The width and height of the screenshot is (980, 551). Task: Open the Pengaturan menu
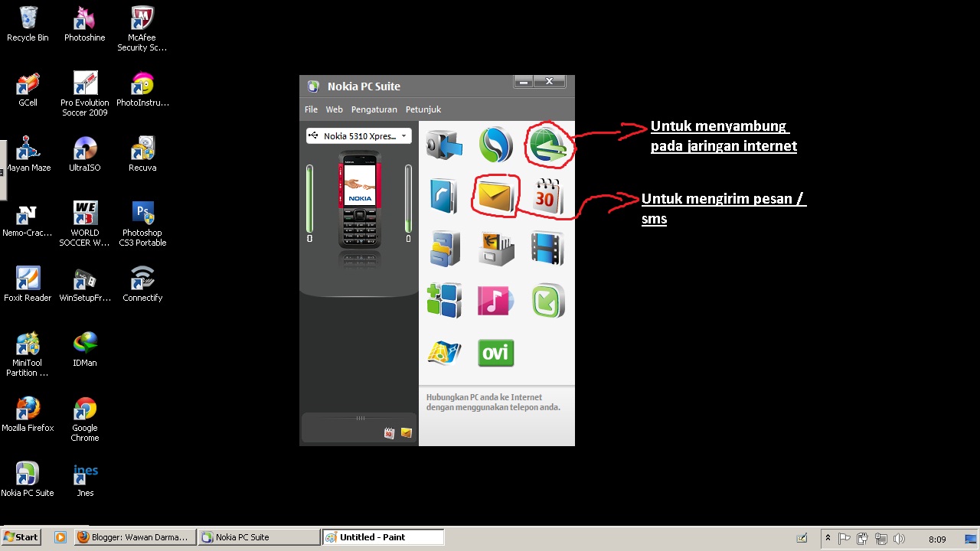(374, 109)
